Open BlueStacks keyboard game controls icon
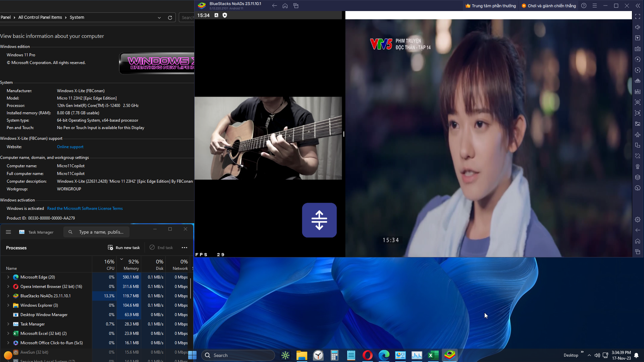Screen dimensions: 644x362 (638, 49)
